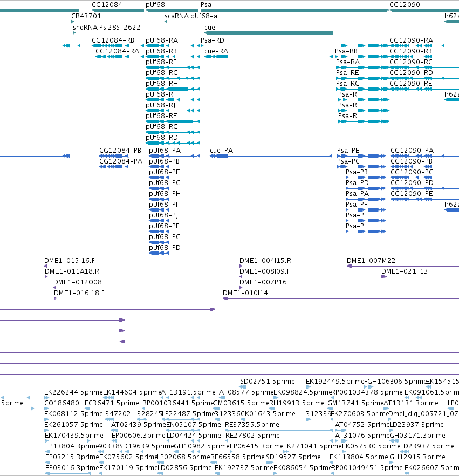
Task: Select EST EK261057.5prime label
Action: point(74,425)
